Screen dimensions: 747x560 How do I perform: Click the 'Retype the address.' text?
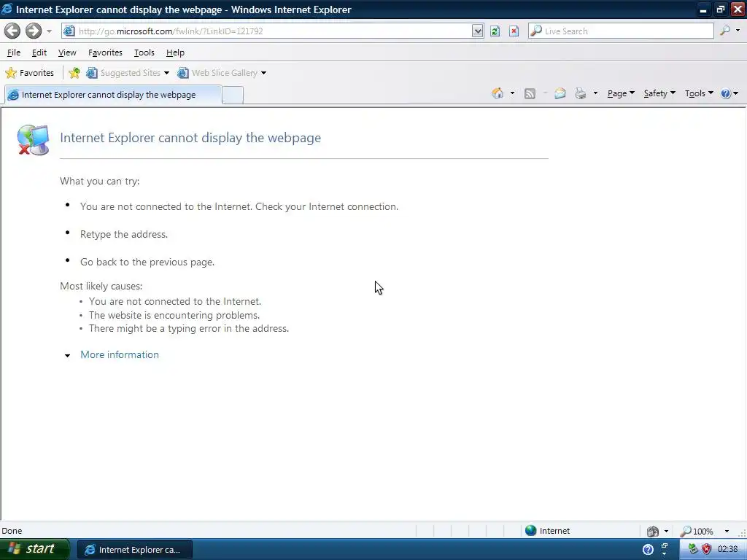[x=124, y=234]
